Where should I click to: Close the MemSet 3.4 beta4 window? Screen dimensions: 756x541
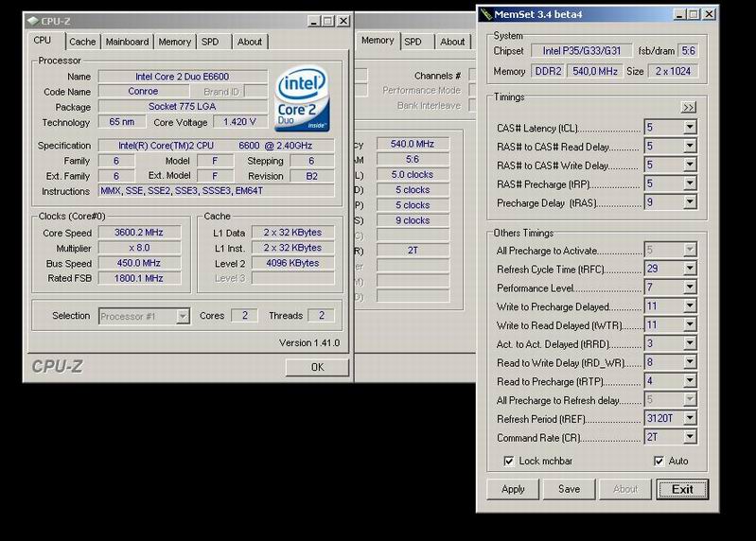(709, 14)
